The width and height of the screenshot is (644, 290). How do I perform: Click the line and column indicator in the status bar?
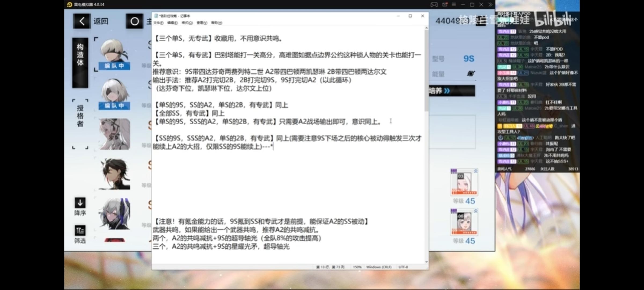click(x=330, y=267)
